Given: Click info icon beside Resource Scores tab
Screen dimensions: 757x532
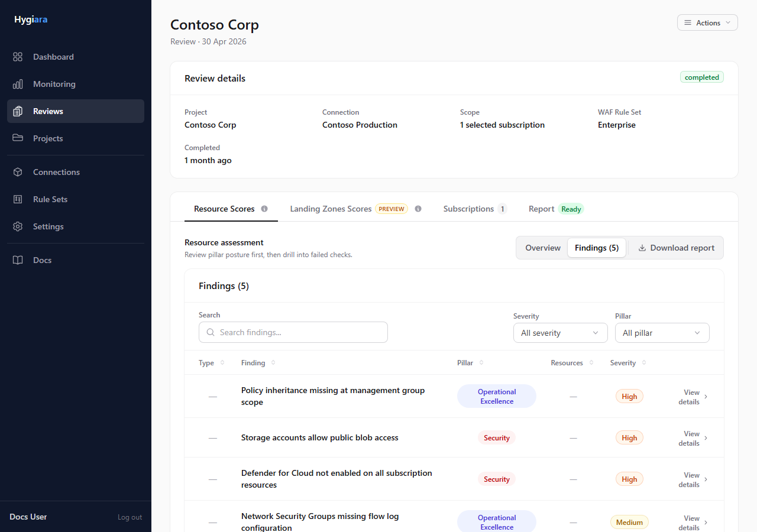Looking at the screenshot, I should tap(264, 209).
